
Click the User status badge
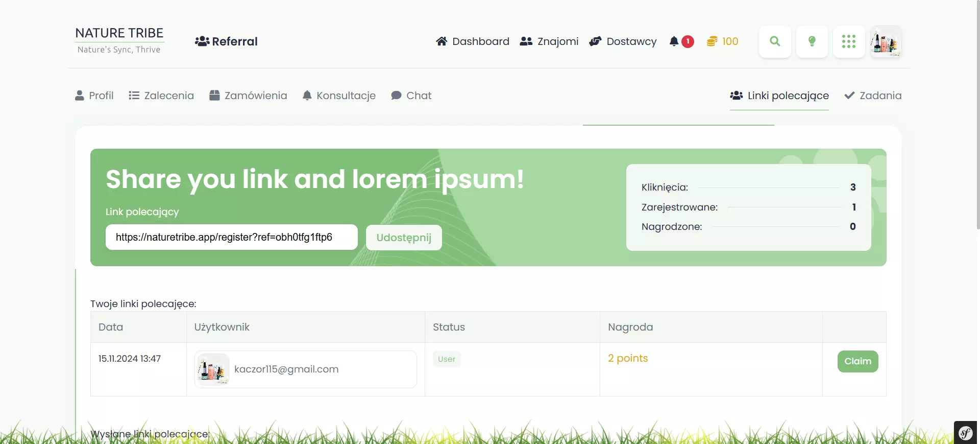tap(447, 359)
